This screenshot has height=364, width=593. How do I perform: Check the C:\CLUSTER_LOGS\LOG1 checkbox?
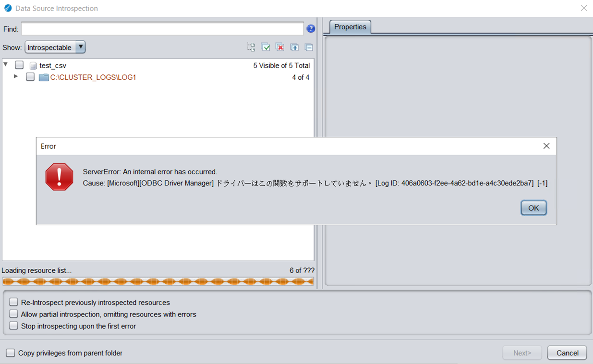tap(30, 77)
